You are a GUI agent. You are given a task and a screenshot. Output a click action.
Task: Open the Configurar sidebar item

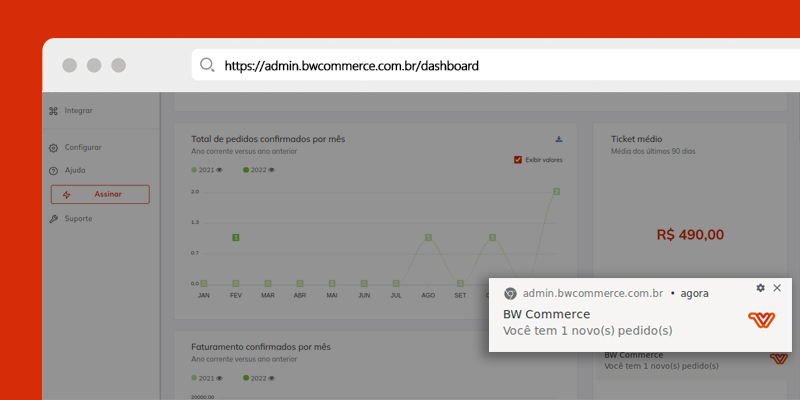click(x=76, y=147)
